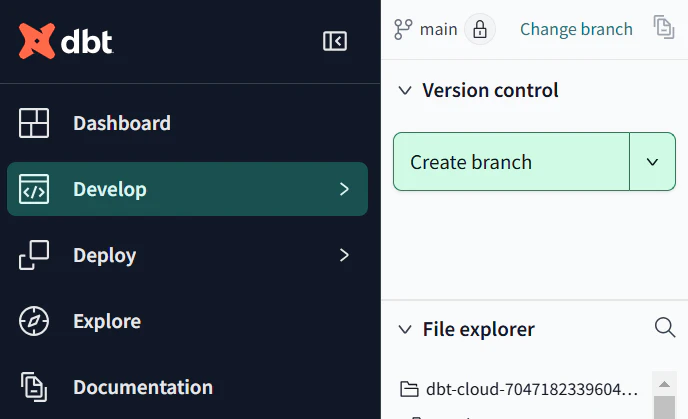This screenshot has height=419, width=688.
Task: Click the dbt logo
Action: 65,41
